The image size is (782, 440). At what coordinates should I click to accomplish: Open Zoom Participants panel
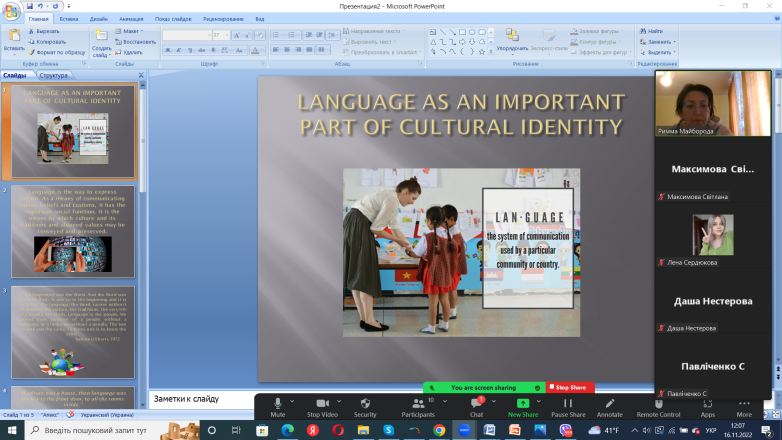418,408
